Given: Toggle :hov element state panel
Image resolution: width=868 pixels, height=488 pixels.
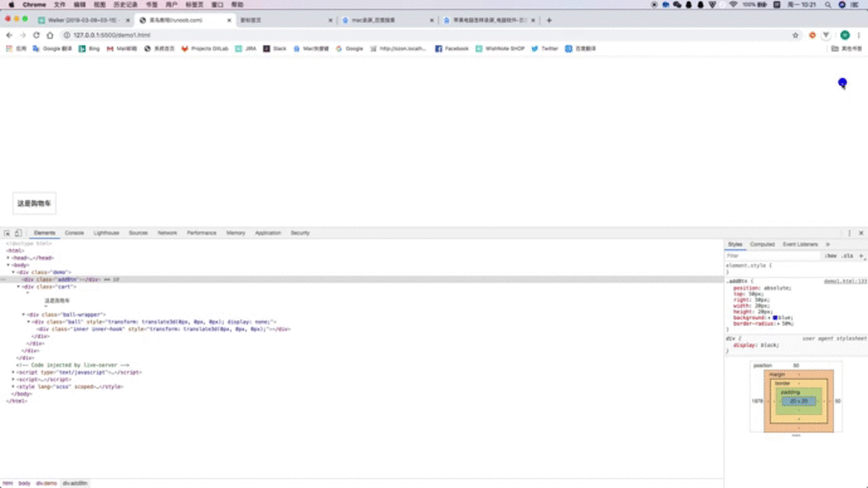Looking at the screenshot, I should (x=831, y=256).
